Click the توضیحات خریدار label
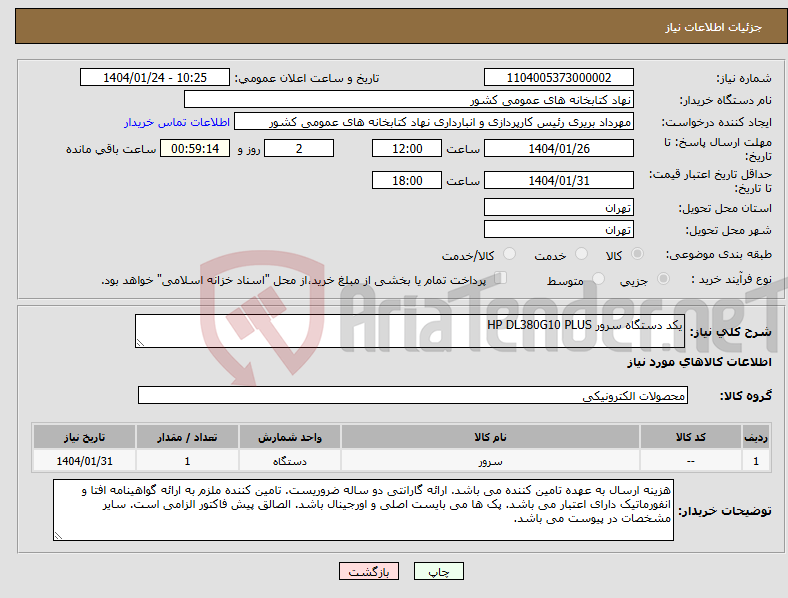 [725, 511]
